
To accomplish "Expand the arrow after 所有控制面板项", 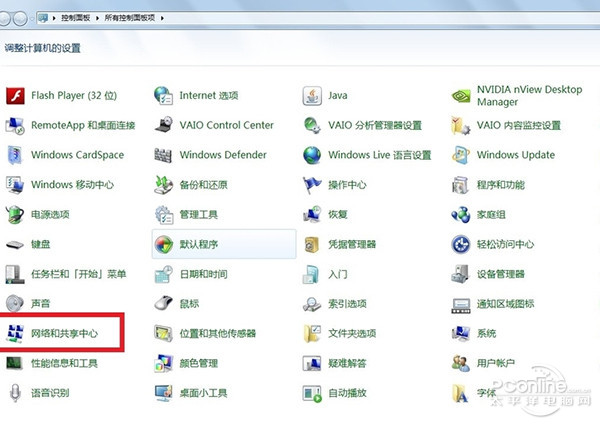I will point(162,18).
